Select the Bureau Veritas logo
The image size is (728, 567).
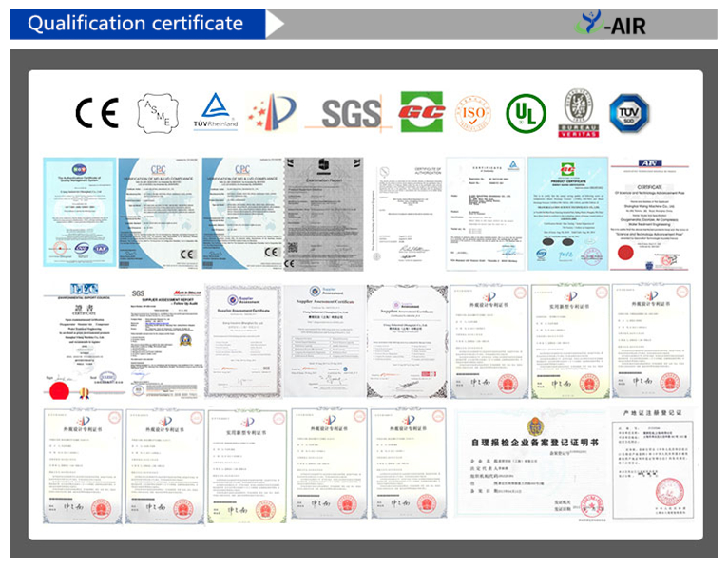pos(578,114)
